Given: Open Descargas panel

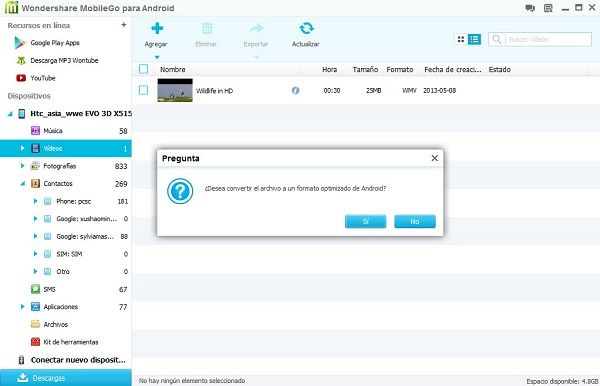Looking at the screenshot, I should coord(65,378).
